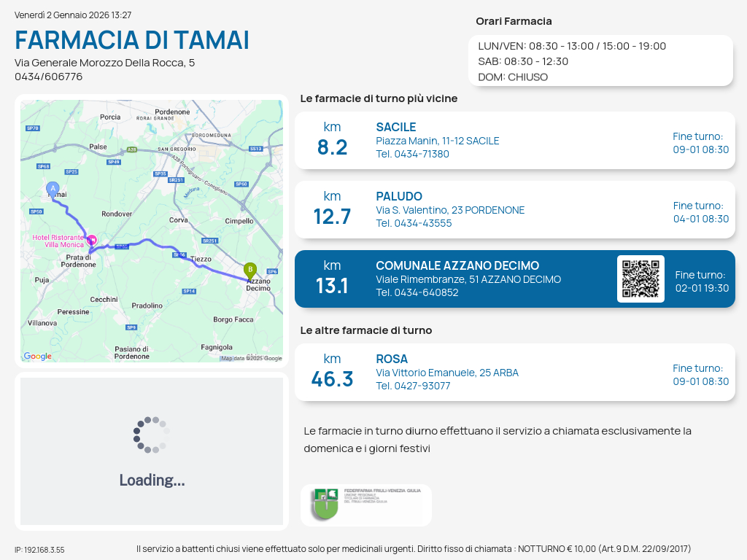Click the Map data ©2025 Google attribution
The height and width of the screenshot is (560, 747).
tap(252, 358)
